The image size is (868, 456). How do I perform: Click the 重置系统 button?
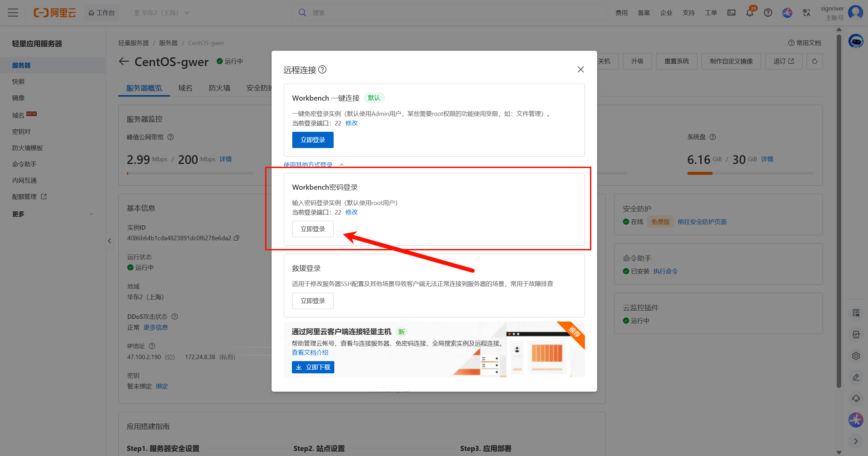tap(676, 61)
